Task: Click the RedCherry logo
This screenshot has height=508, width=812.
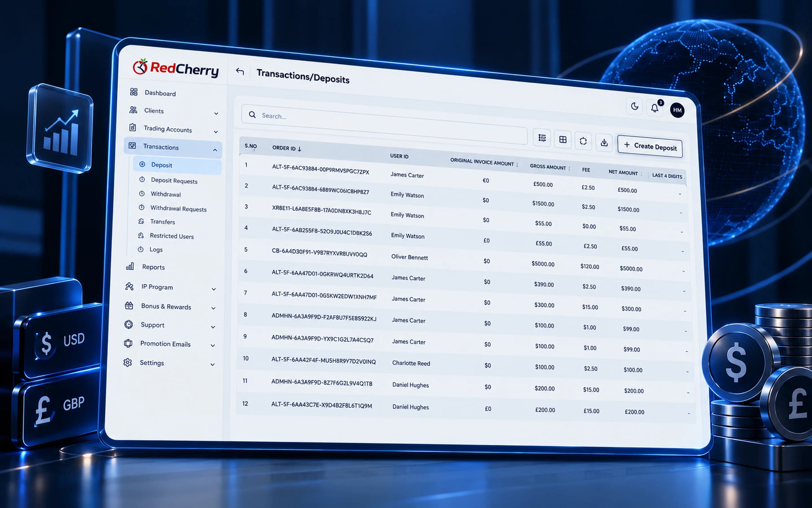Action: 176,68
